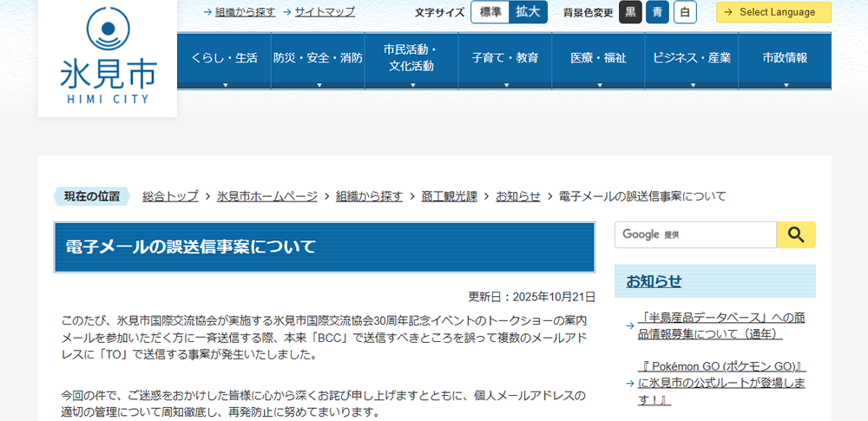Expand the くらし・生活 menu
The height and width of the screenshot is (421, 868).
(x=224, y=59)
